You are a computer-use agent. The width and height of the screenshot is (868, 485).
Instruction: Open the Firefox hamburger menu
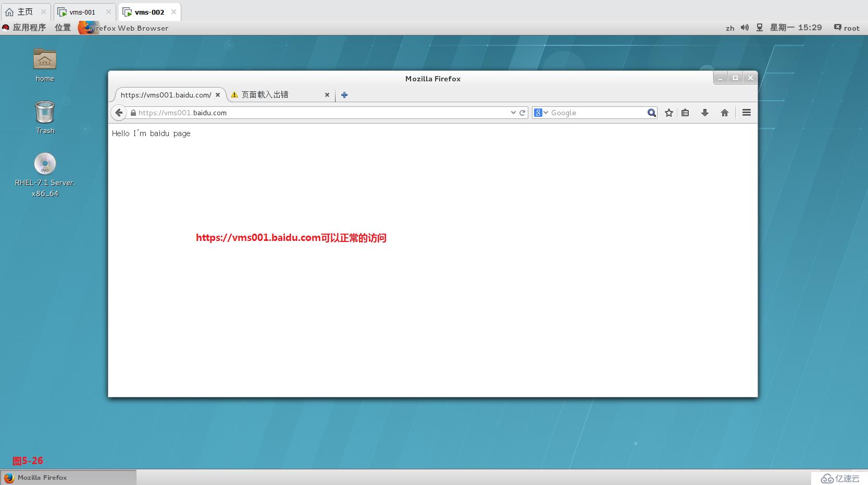747,113
